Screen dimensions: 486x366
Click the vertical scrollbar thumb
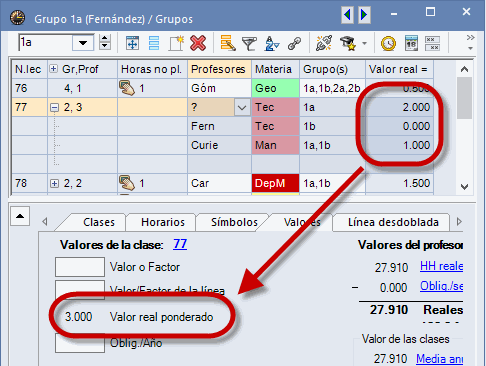click(464, 98)
